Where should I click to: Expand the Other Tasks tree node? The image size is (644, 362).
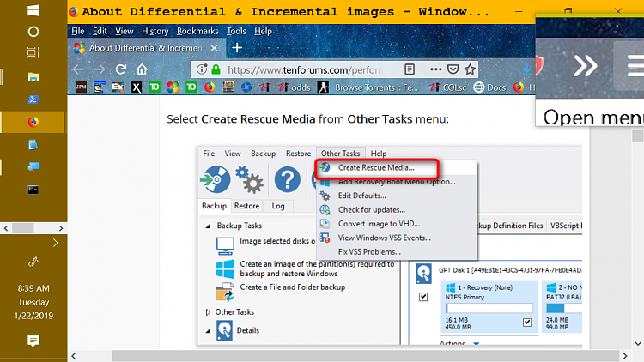pos(208,312)
